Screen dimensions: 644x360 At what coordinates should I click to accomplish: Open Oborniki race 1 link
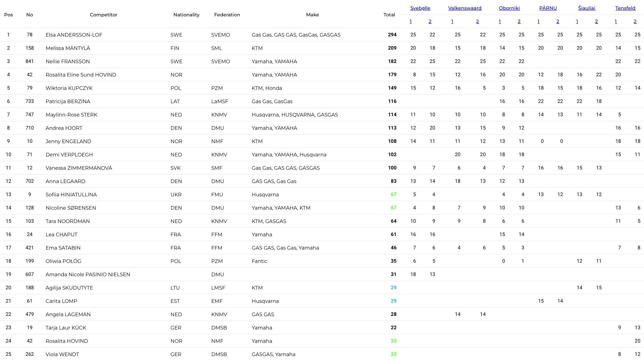coord(500,21)
